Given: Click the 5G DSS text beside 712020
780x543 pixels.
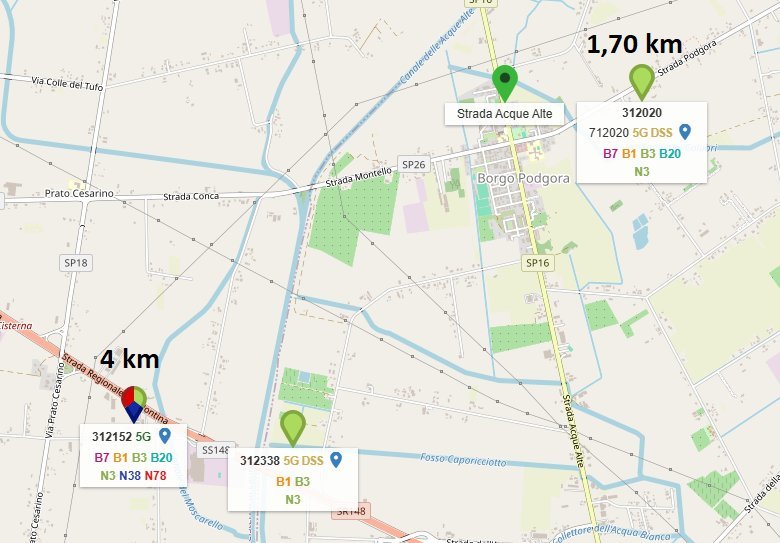Looking at the screenshot, I should click(x=652, y=133).
